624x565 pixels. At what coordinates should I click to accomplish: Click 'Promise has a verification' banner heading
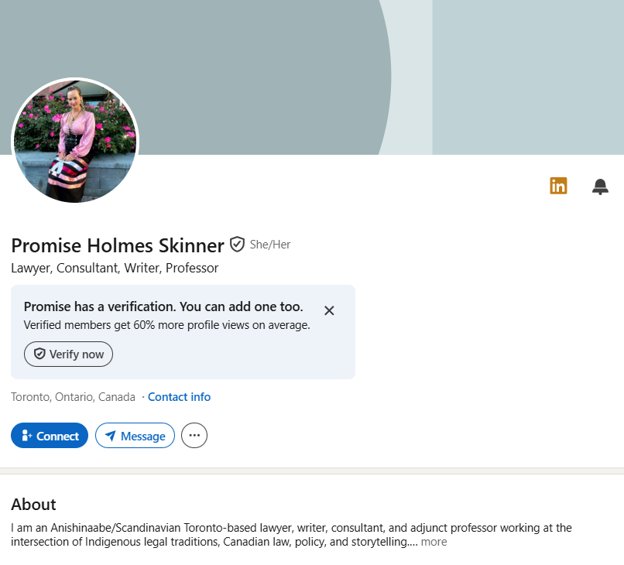163,306
